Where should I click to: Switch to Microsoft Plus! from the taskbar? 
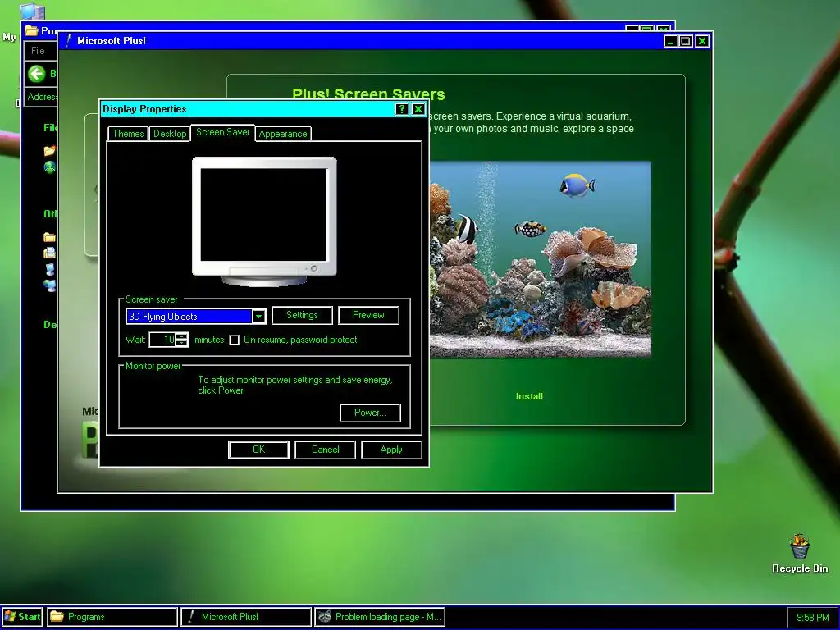coord(246,617)
